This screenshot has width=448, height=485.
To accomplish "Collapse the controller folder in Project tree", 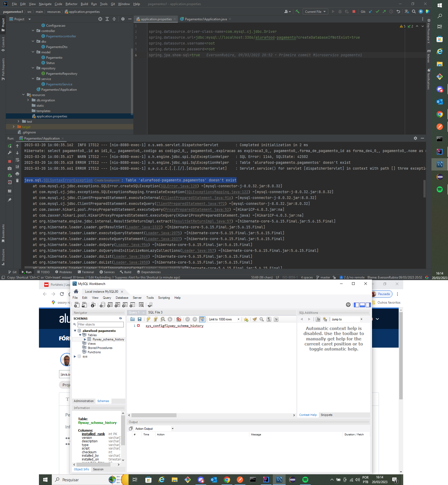I will click(x=33, y=31).
